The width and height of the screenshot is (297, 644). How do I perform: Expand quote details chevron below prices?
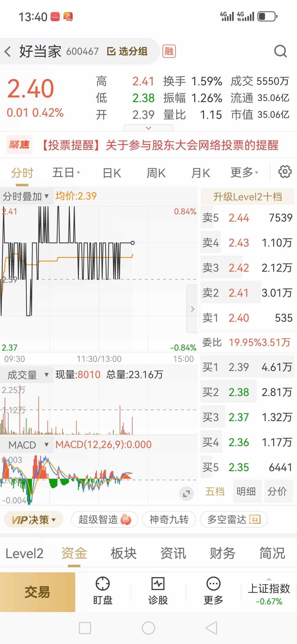148,128
